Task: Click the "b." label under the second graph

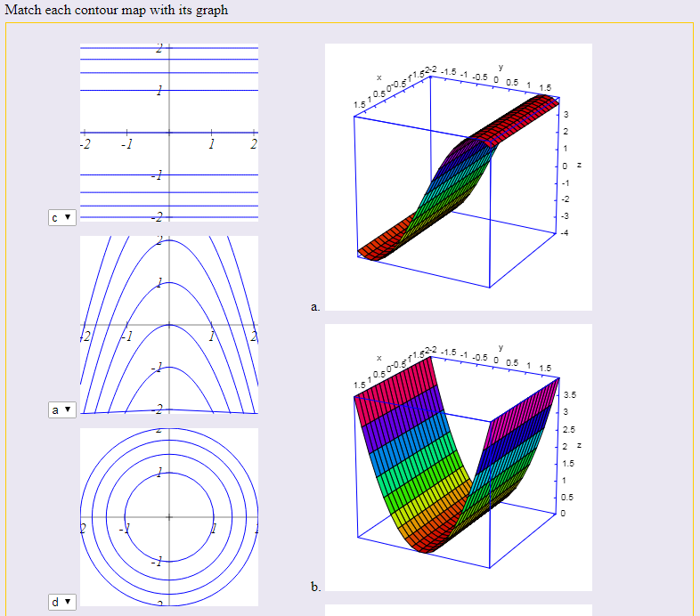Action: (315, 588)
